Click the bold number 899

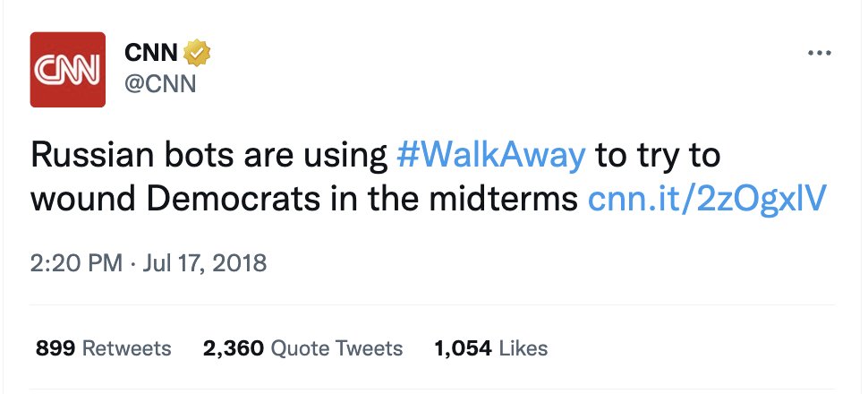[55, 348]
